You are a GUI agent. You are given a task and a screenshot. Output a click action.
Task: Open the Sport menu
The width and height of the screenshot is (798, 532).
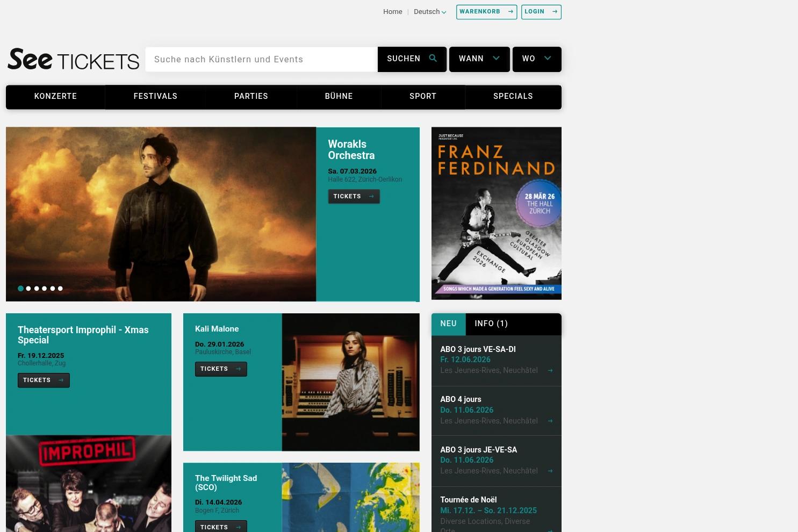click(423, 97)
